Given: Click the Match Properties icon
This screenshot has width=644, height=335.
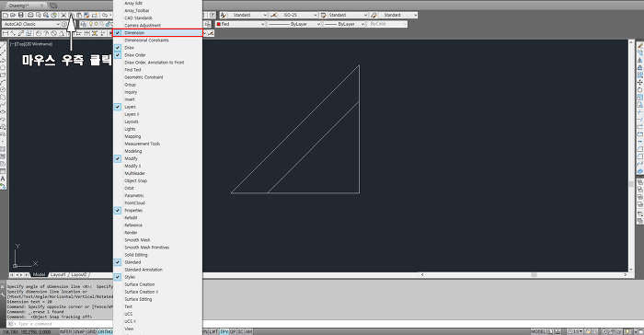Looking at the screenshot, I should tap(86, 15).
